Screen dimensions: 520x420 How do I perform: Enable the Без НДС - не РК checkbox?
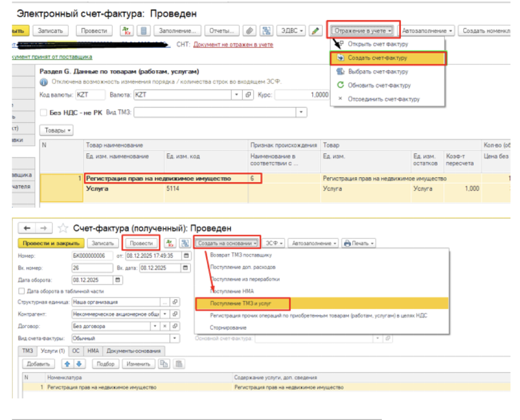pyautogui.click(x=44, y=113)
